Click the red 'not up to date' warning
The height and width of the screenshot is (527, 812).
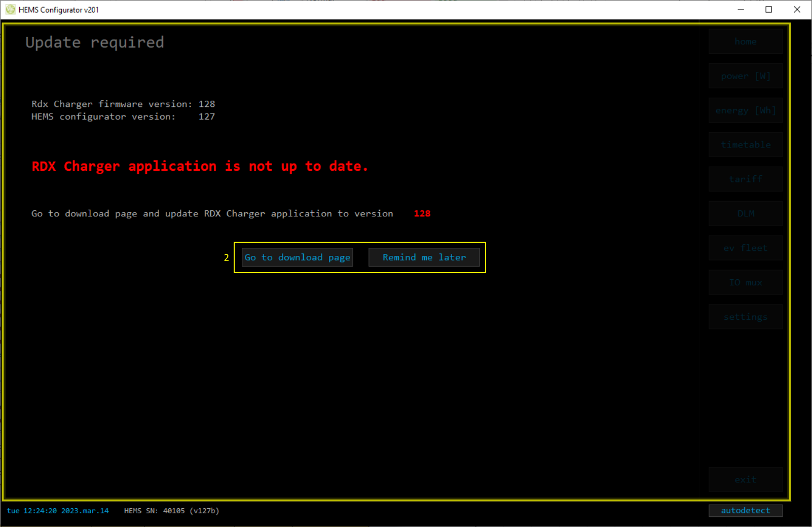tap(200, 166)
